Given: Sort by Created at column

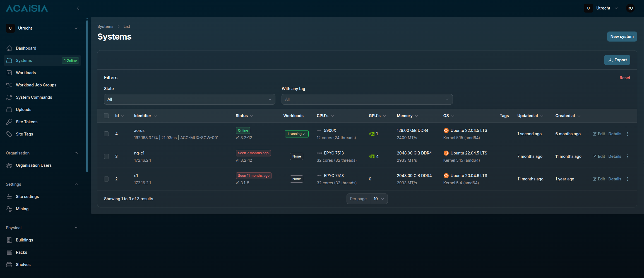Looking at the screenshot, I should click(x=568, y=116).
